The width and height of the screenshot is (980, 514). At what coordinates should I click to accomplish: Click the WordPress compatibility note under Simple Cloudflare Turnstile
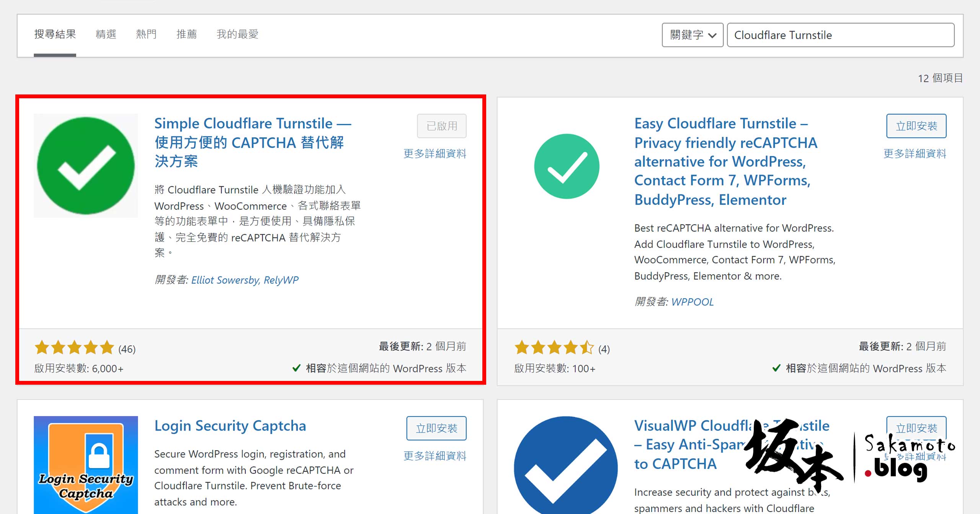click(379, 368)
